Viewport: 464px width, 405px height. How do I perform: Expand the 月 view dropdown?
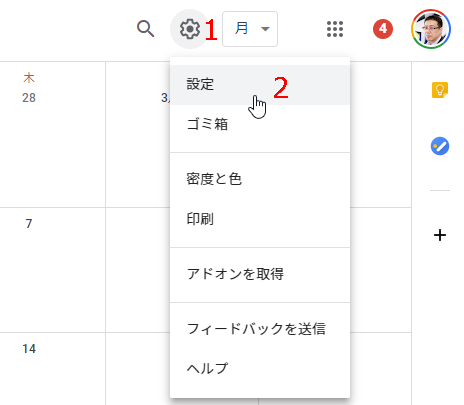coord(250,29)
